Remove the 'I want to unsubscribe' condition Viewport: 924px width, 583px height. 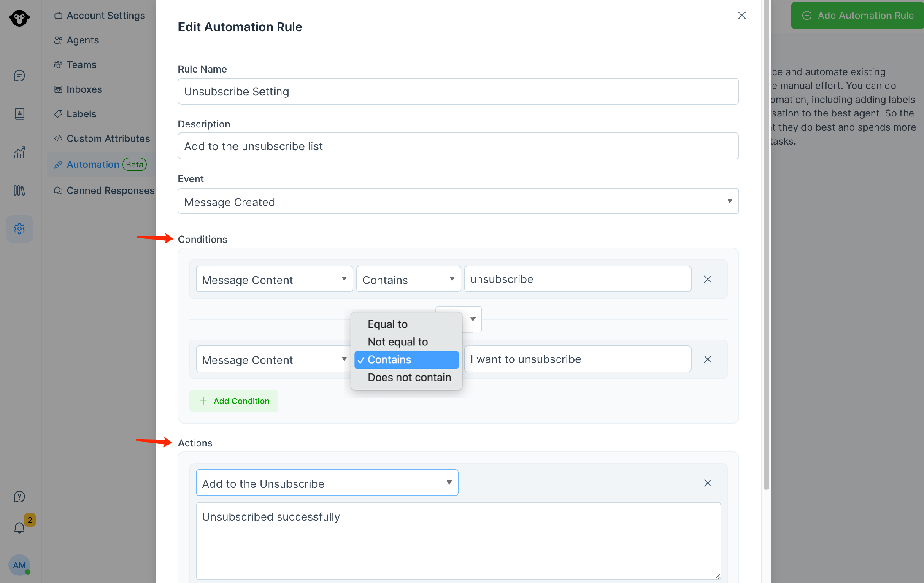[x=708, y=359]
